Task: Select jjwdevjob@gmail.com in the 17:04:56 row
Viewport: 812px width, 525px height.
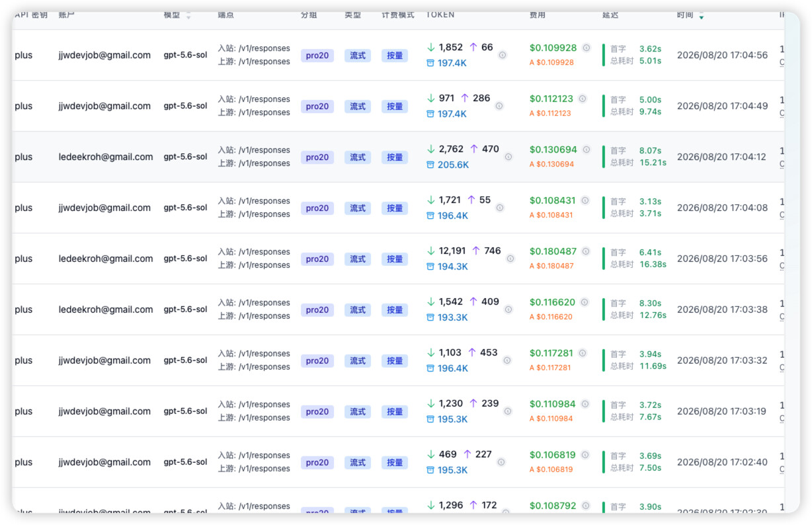Action: [104, 55]
